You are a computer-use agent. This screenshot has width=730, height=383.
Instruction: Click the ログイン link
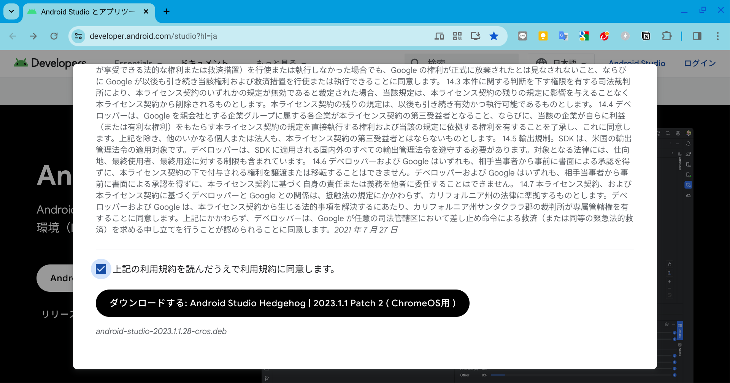point(699,63)
